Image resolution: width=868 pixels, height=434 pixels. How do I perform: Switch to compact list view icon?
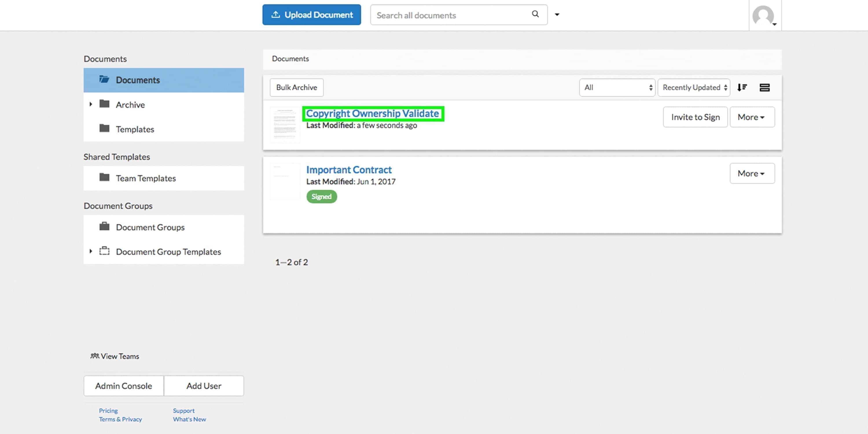(x=765, y=87)
